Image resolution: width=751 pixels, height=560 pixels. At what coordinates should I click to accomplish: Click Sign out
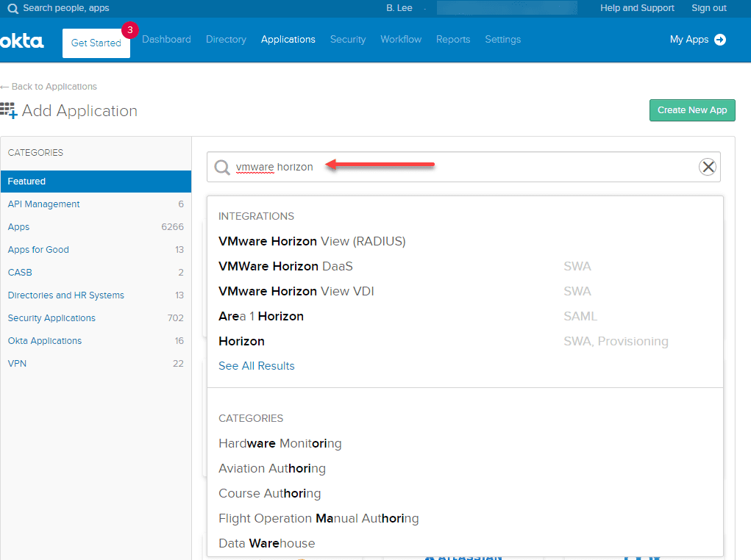709,8
